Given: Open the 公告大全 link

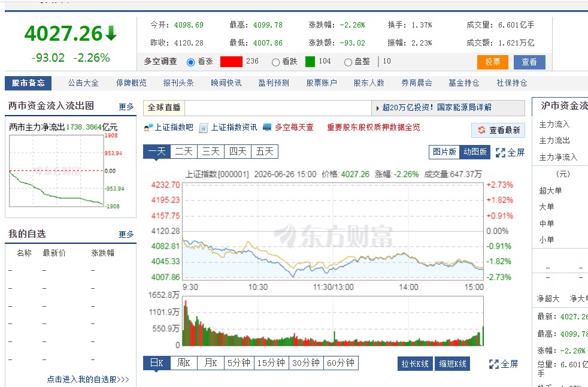Looking at the screenshot, I should pyautogui.click(x=83, y=83).
